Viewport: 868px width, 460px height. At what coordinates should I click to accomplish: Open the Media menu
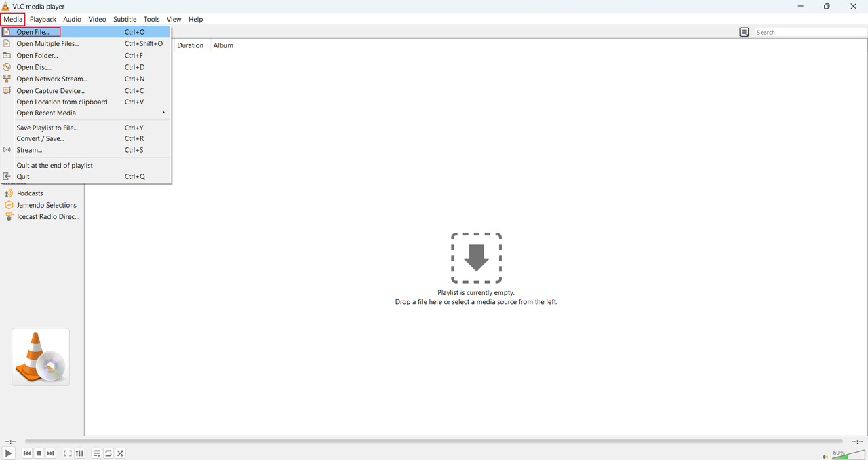(13, 19)
